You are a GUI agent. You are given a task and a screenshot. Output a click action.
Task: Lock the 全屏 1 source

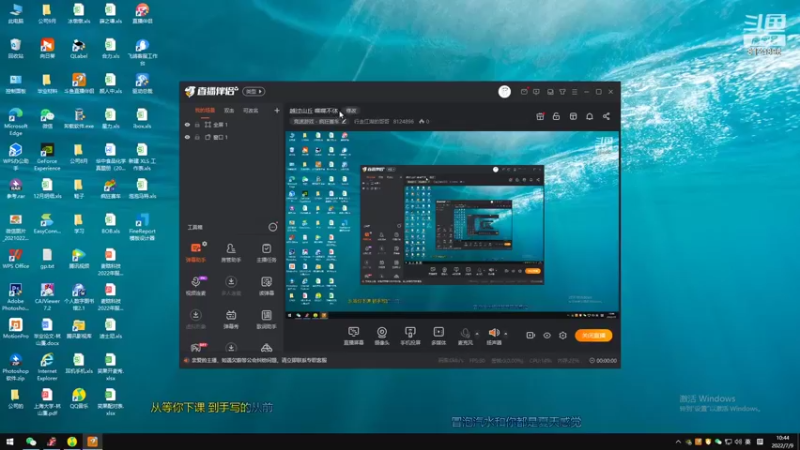197,124
